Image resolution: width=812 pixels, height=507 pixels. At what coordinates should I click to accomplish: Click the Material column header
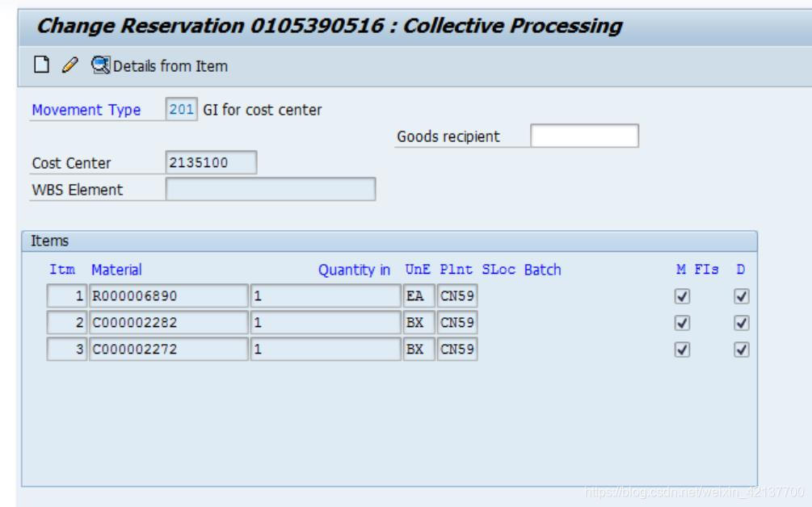pyautogui.click(x=116, y=270)
